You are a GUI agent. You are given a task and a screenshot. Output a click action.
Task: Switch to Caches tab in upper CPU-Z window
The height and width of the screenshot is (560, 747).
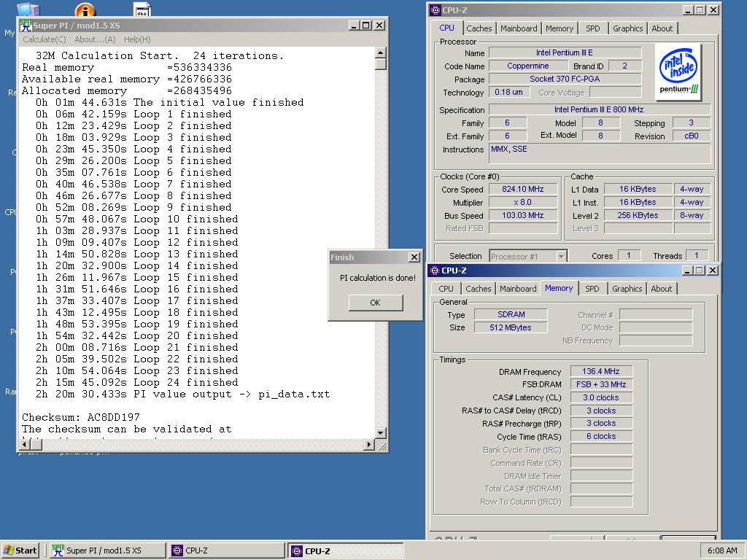479,28
